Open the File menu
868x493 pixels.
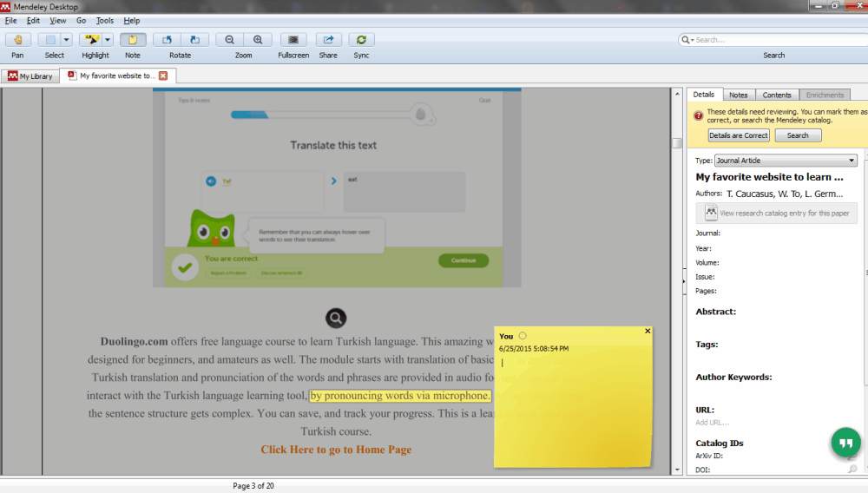pos(10,21)
